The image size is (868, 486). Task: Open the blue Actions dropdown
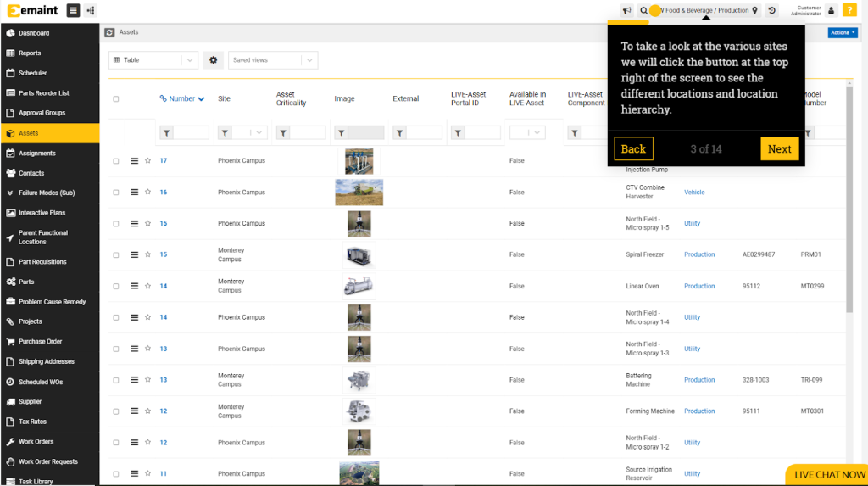pos(842,32)
